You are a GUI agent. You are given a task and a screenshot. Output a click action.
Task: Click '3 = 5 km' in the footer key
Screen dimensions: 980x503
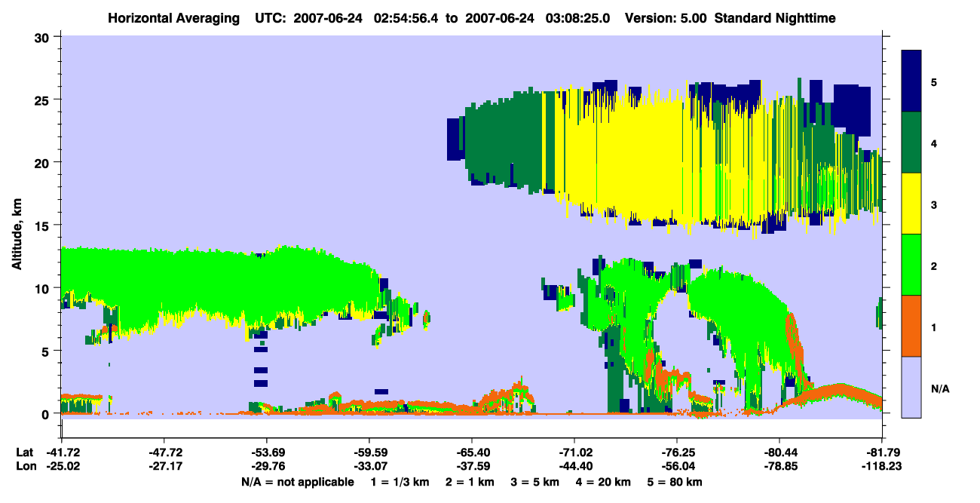point(535,482)
